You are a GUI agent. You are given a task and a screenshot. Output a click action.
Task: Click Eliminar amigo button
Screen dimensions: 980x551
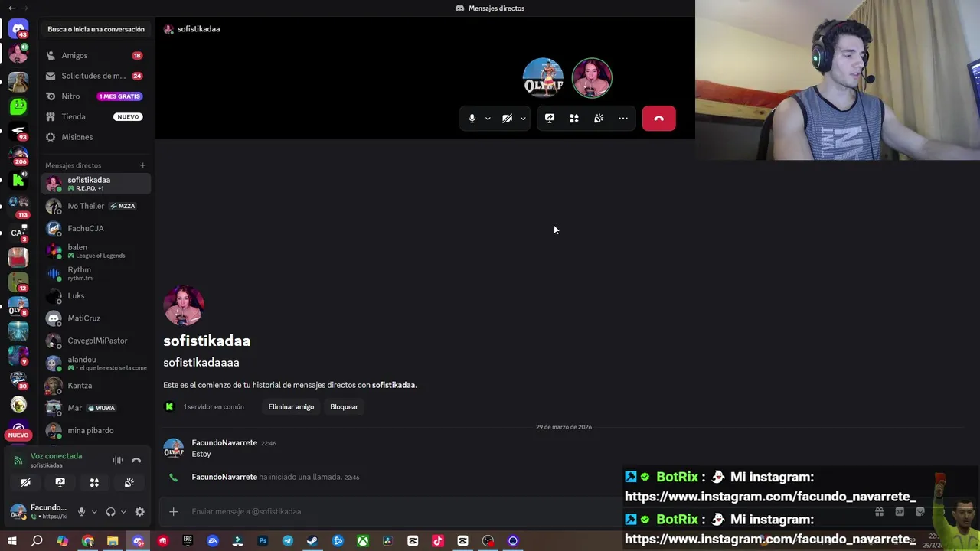point(291,406)
